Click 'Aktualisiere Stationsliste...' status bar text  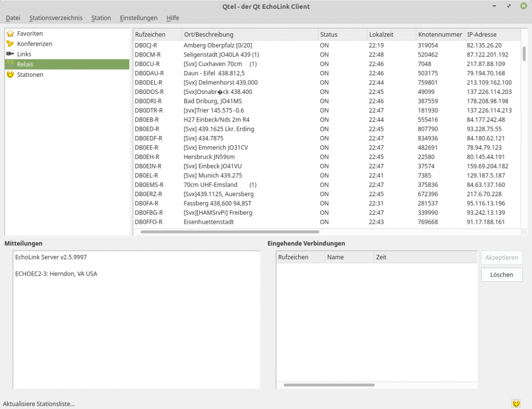(x=38, y=404)
